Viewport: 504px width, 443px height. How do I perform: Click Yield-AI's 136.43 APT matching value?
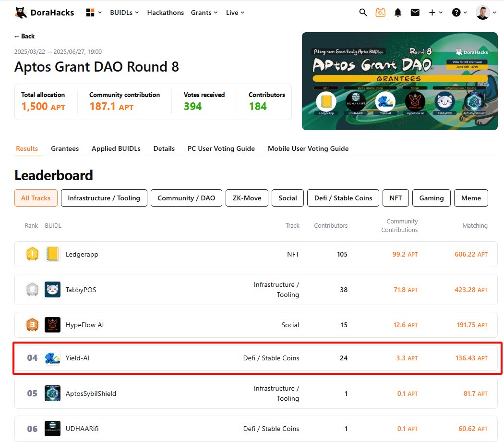pos(471,358)
